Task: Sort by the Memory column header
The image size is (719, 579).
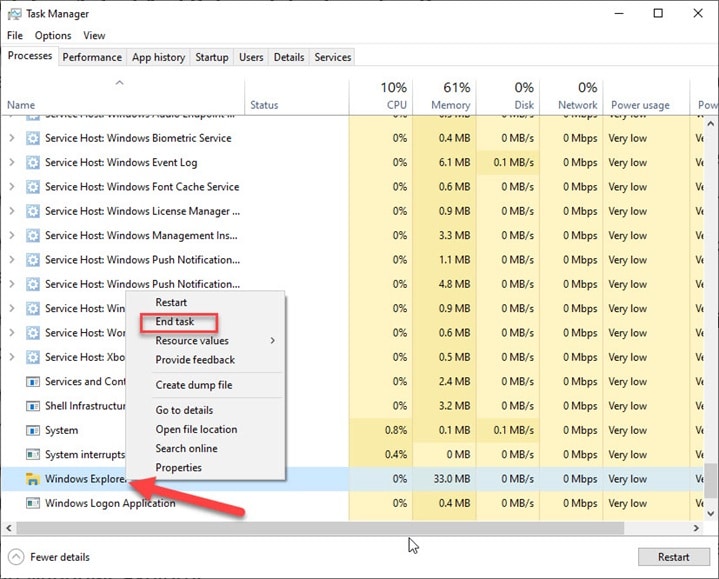Action: point(444,97)
